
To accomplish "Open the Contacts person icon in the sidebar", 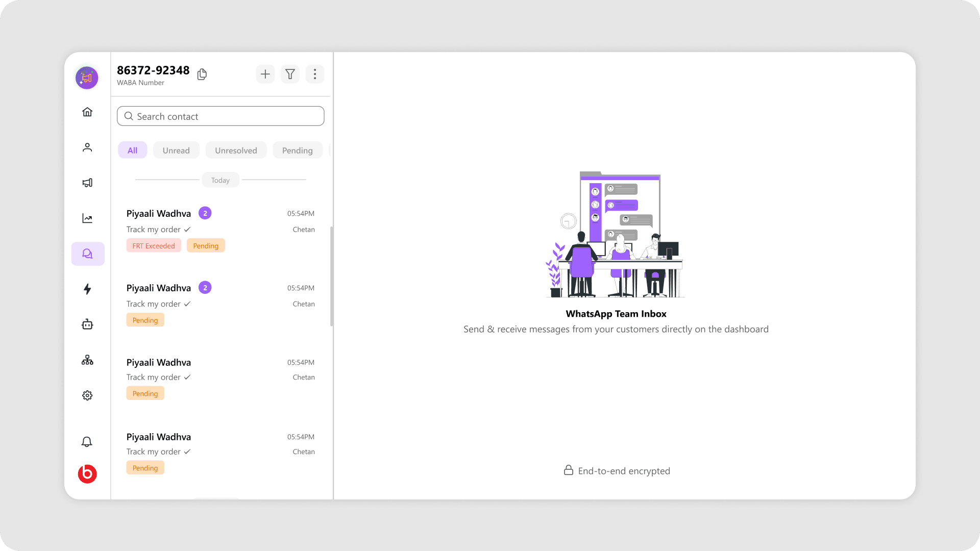I will click(x=87, y=147).
